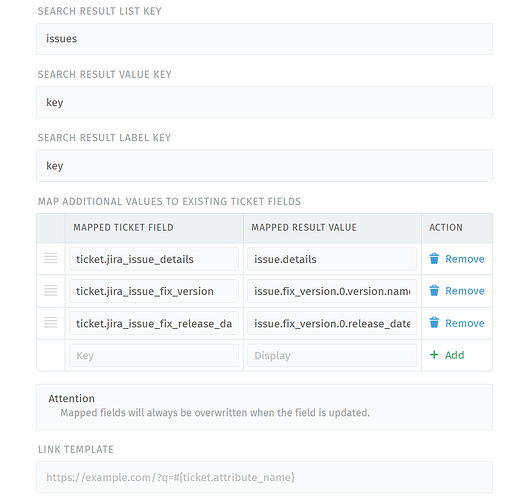Click trash icon for ticket.jira_issue_fix_version row

tap(434, 290)
